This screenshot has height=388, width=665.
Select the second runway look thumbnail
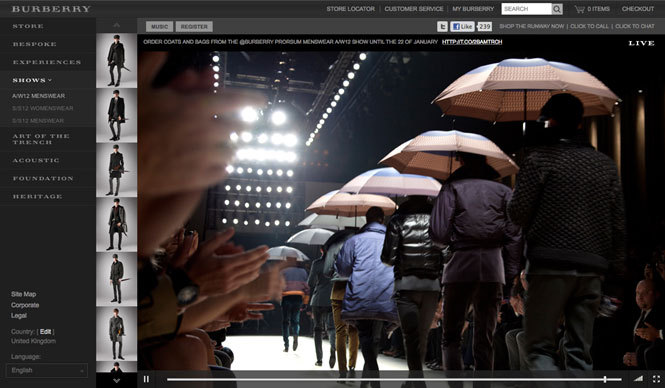click(x=117, y=115)
